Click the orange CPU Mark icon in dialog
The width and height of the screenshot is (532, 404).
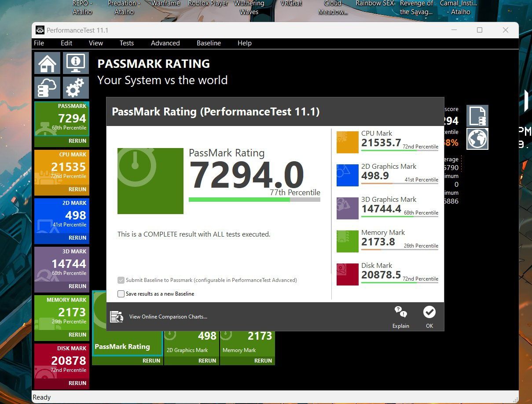(x=348, y=142)
